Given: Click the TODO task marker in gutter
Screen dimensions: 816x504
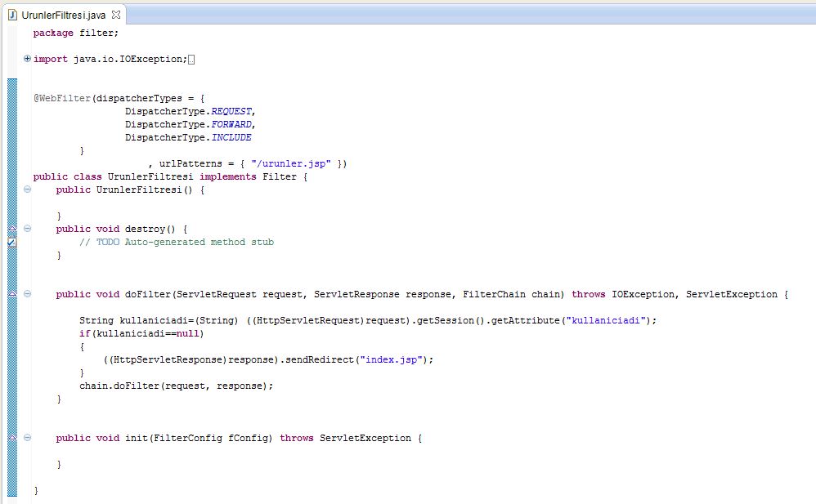Looking at the screenshot, I should coord(11,242).
